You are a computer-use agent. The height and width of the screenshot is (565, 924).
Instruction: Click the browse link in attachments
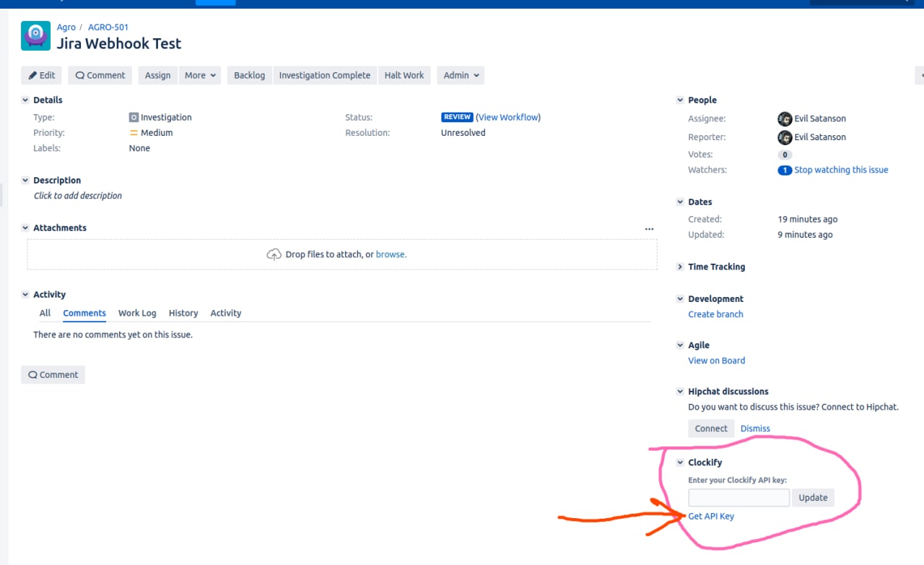tap(391, 254)
